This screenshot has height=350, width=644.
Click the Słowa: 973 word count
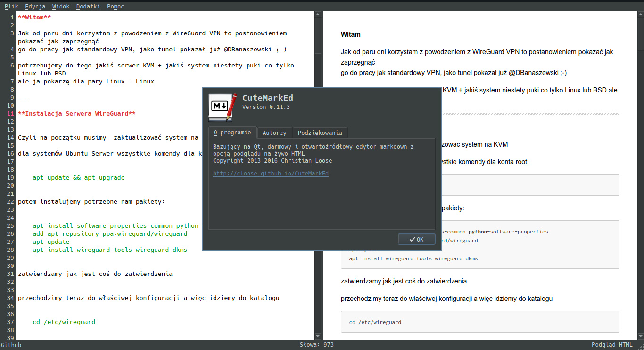316,345
